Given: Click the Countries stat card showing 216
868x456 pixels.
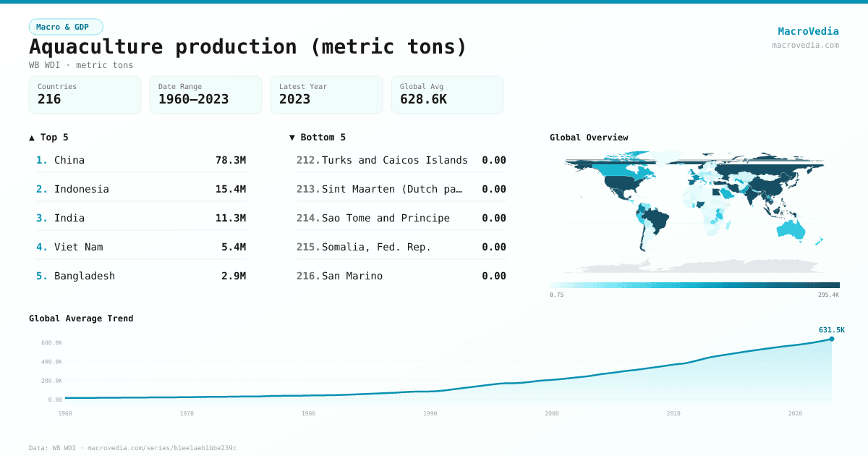Looking at the screenshot, I should [85, 94].
